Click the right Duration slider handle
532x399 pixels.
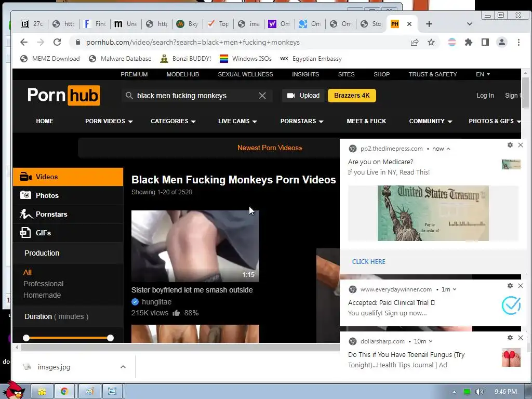(x=110, y=338)
